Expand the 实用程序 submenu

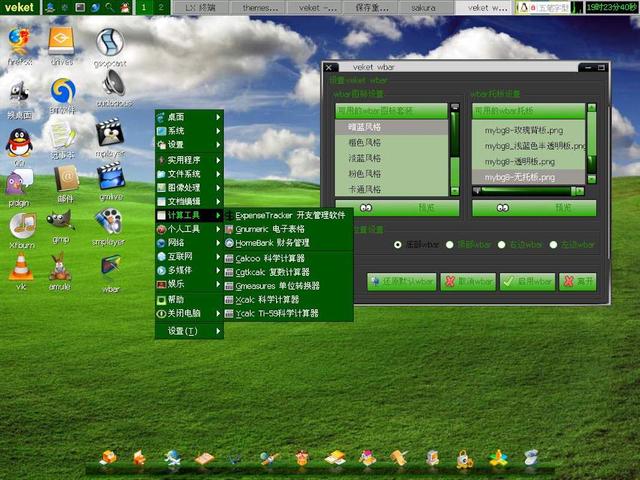coord(189,160)
